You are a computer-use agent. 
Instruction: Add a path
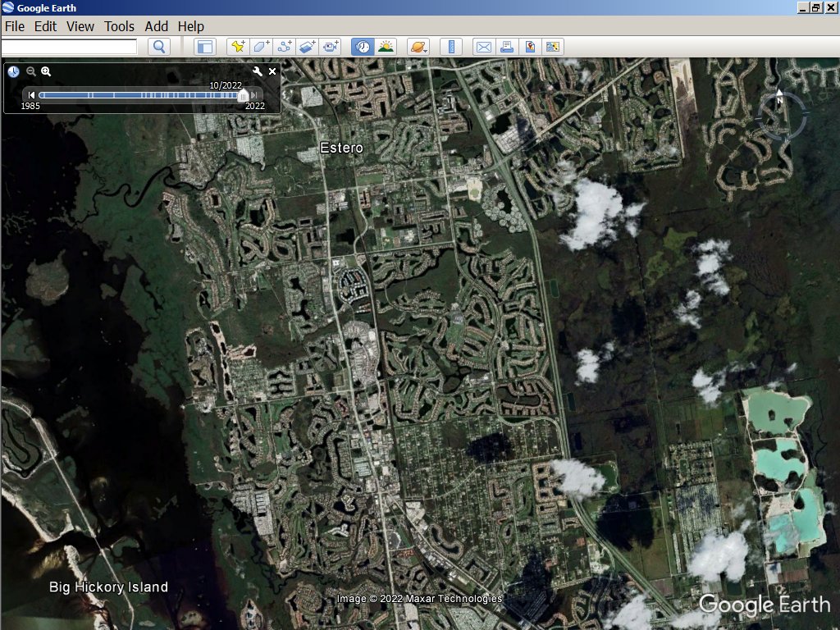click(x=285, y=47)
